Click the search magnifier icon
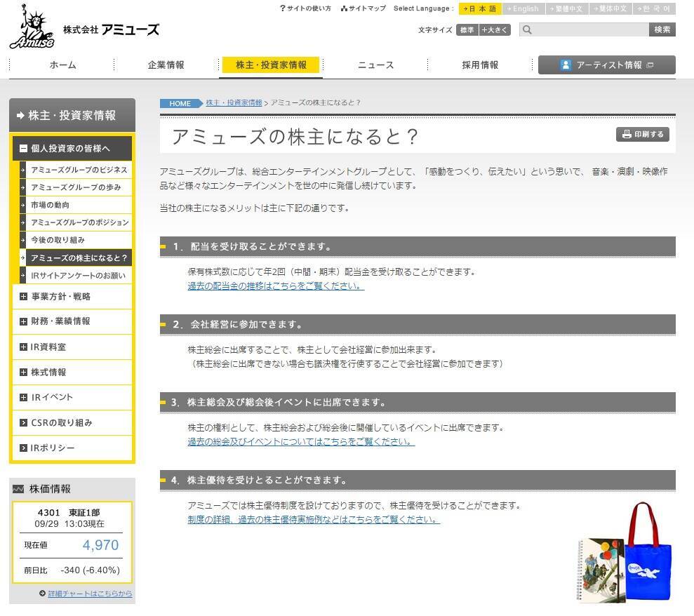This screenshot has height=616, width=694. click(528, 29)
